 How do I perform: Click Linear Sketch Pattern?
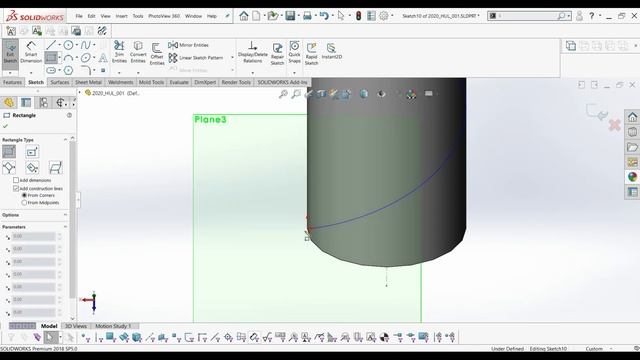196,58
